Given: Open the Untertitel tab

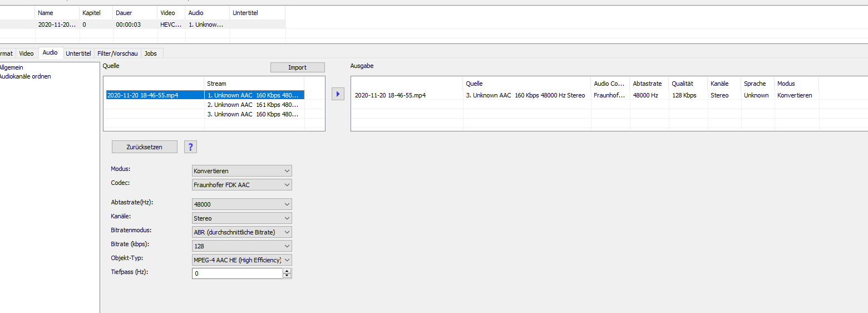Looking at the screenshot, I should 78,53.
